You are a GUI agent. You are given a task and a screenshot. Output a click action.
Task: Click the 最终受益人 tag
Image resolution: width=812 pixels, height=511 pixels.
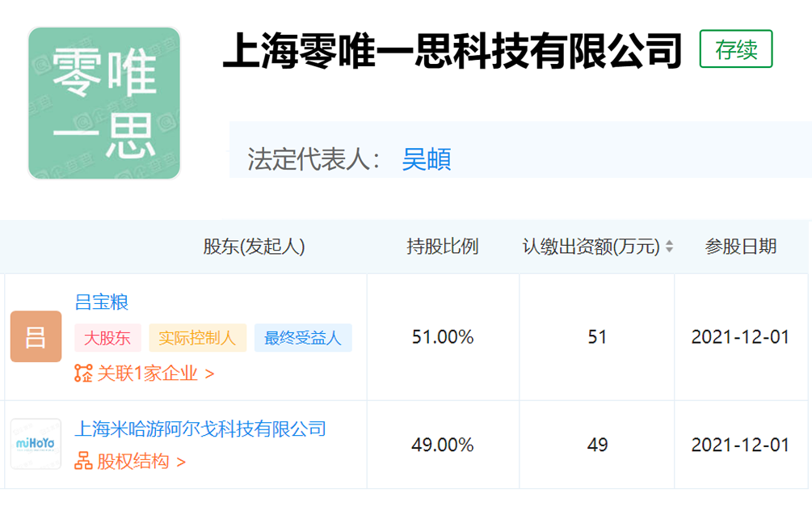[x=303, y=338]
